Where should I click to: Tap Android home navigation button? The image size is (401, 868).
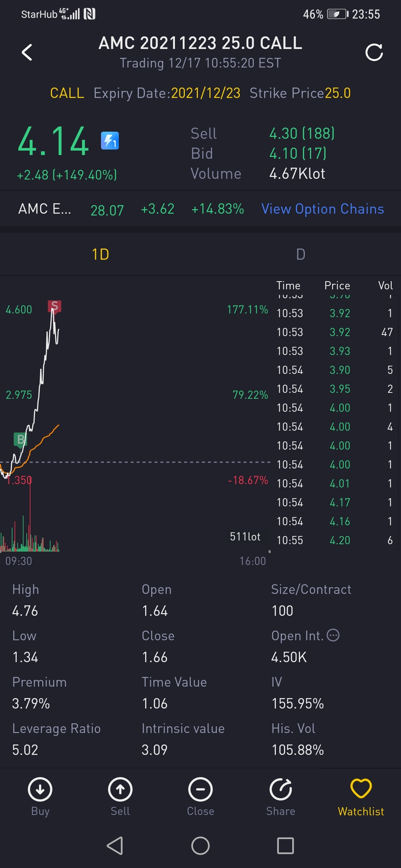coord(200,846)
